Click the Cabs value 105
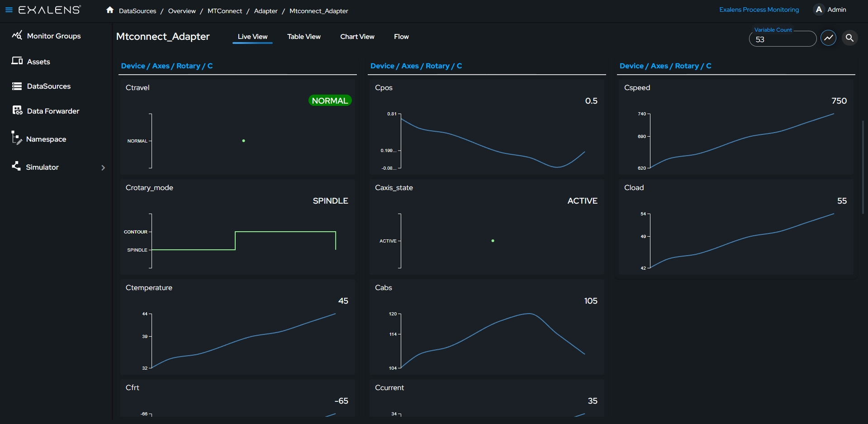 tap(591, 300)
